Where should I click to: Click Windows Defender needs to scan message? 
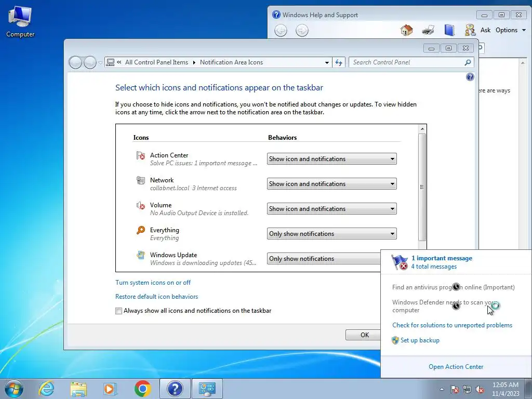pyautogui.click(x=445, y=306)
